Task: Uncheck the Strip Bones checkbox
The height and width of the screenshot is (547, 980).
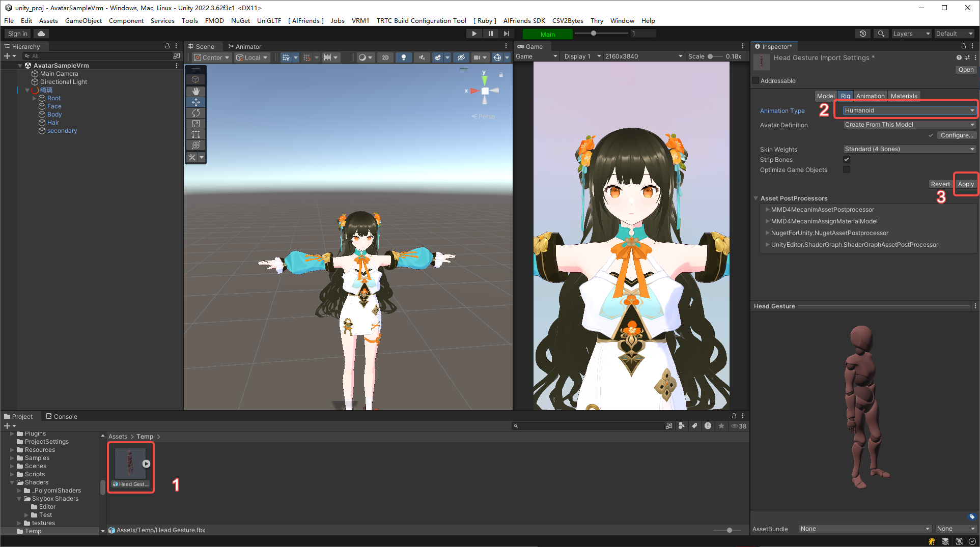Action: (x=847, y=159)
